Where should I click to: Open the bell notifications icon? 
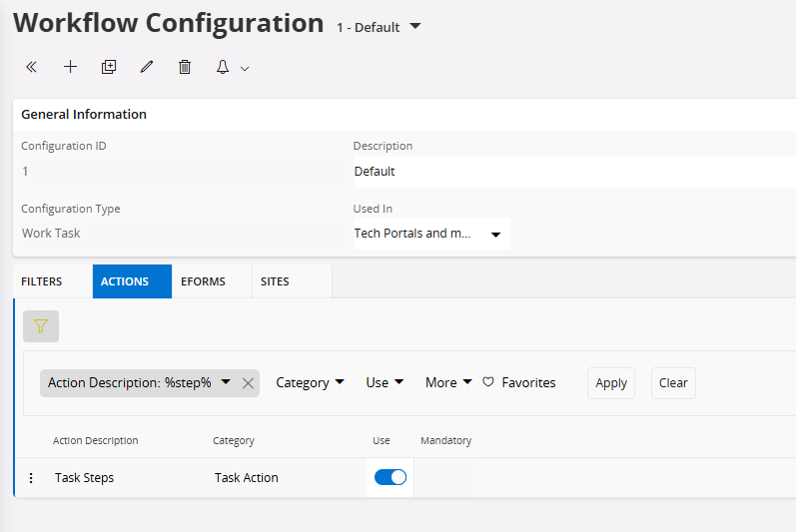click(x=223, y=67)
